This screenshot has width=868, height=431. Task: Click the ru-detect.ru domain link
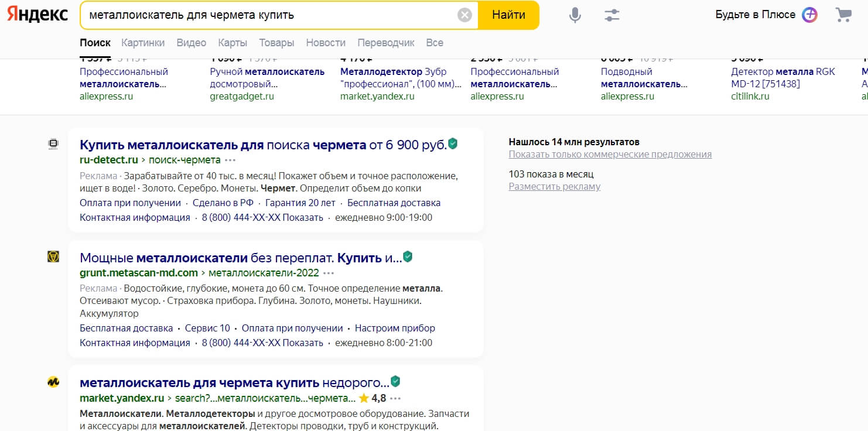tap(109, 160)
